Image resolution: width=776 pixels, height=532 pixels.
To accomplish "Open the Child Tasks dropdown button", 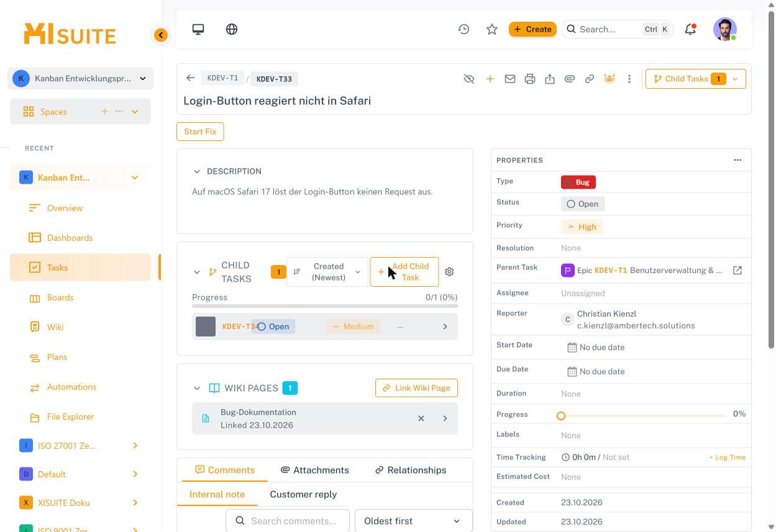I will [x=696, y=79].
